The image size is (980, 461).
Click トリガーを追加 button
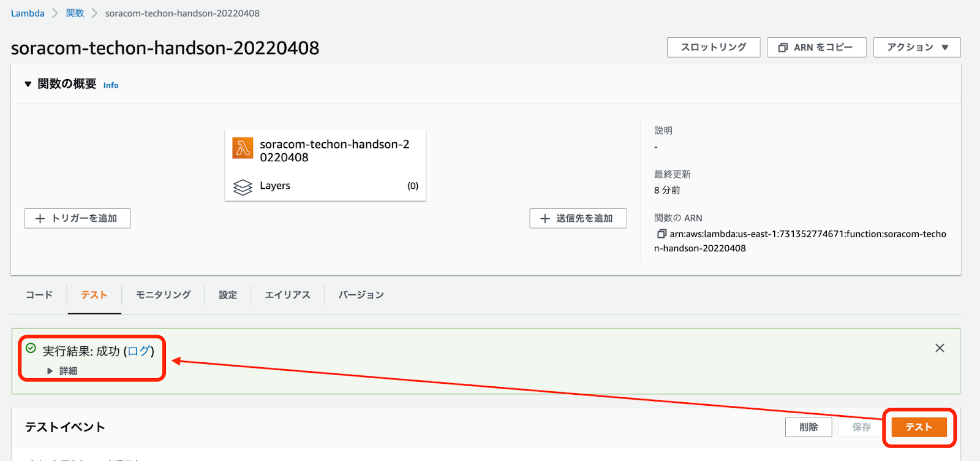tap(77, 218)
